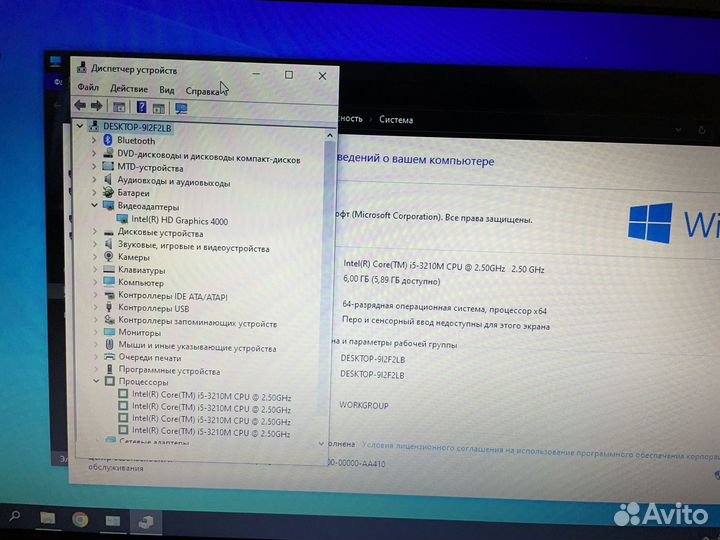Click the scroll up arrow in device tree
Image resolution: width=720 pixels, height=540 pixels.
coord(330,135)
